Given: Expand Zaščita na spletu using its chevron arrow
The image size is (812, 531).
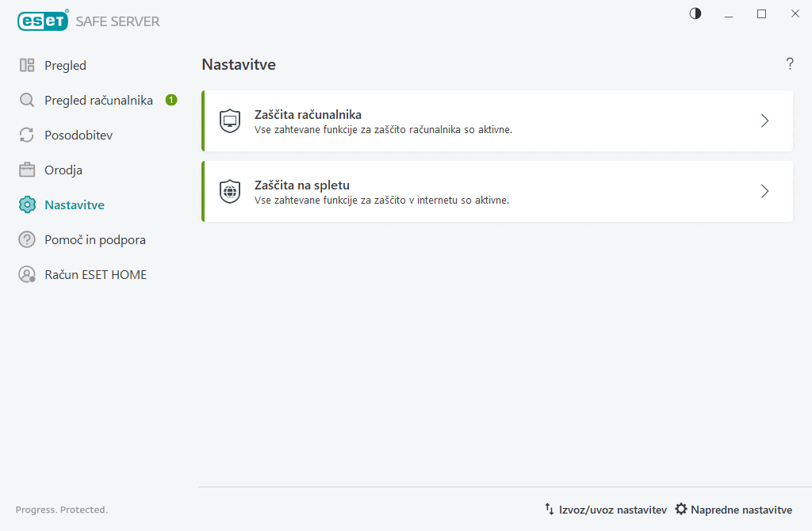Looking at the screenshot, I should pos(764,192).
